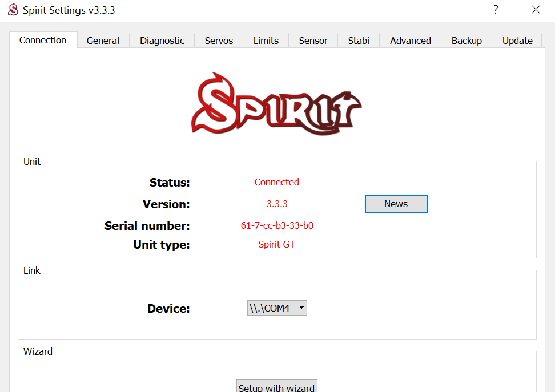Go to the Backup tab
The height and width of the screenshot is (392, 555).
[x=466, y=41]
